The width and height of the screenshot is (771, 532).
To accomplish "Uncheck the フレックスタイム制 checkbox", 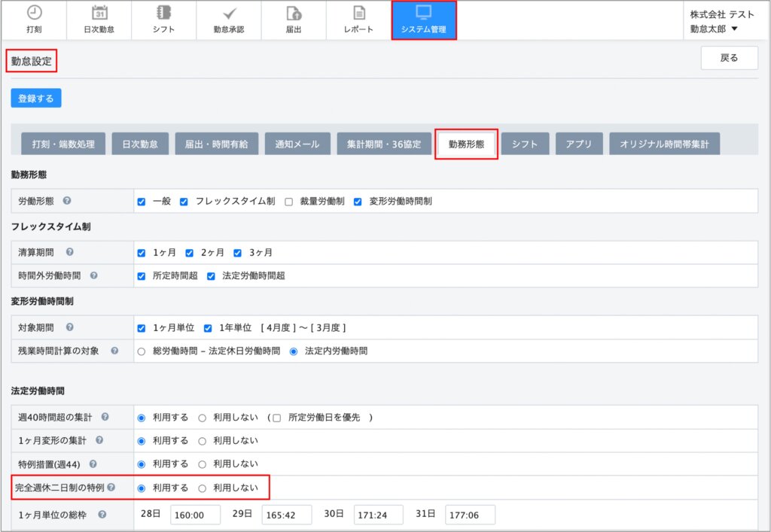I will click(x=184, y=202).
